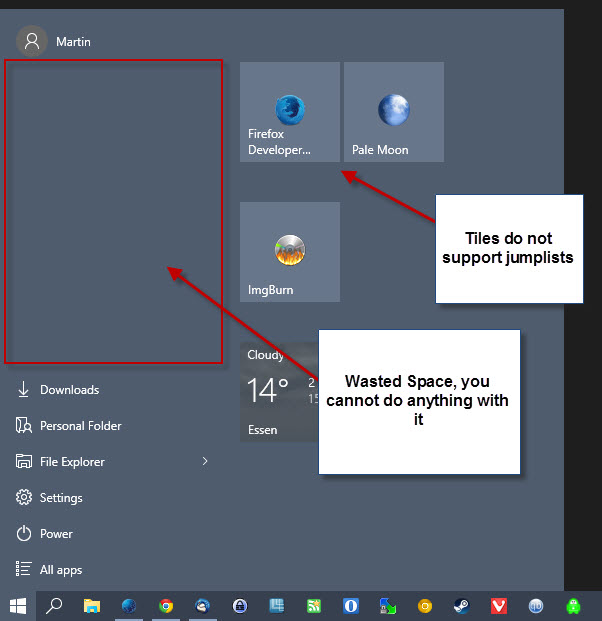602x621 pixels.
Task: Switch to Pale Moon globe in taskbar
Action: pyautogui.click(x=129, y=606)
